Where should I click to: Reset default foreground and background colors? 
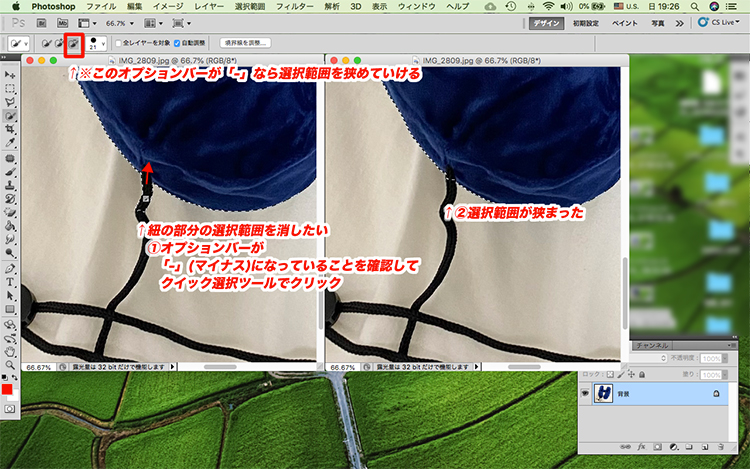point(4,378)
